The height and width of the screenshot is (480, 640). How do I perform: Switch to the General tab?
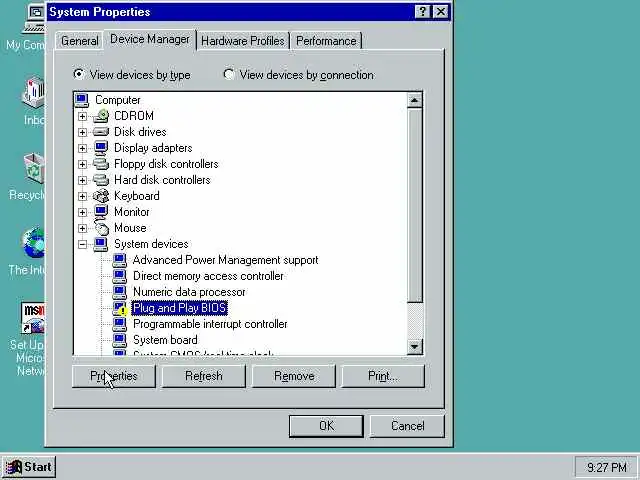[80, 41]
